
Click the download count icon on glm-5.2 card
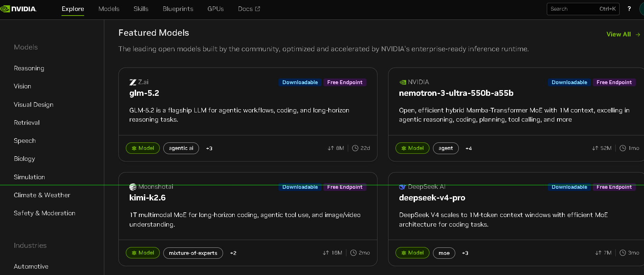click(331, 148)
